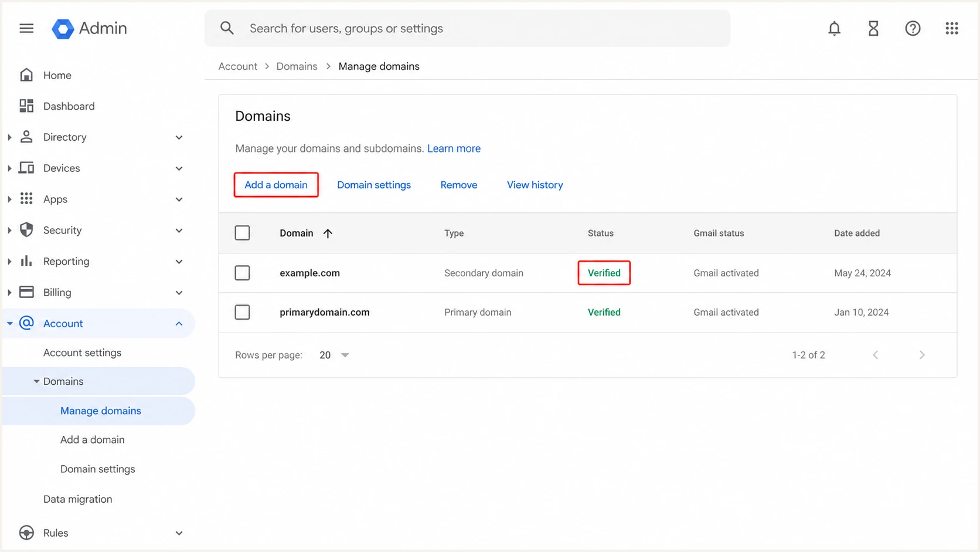Open the help question mark icon

(x=913, y=28)
